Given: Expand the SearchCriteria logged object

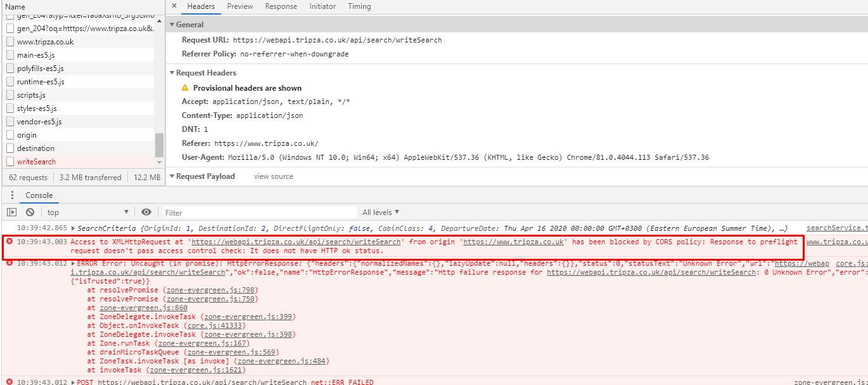Looking at the screenshot, I should [x=74, y=228].
